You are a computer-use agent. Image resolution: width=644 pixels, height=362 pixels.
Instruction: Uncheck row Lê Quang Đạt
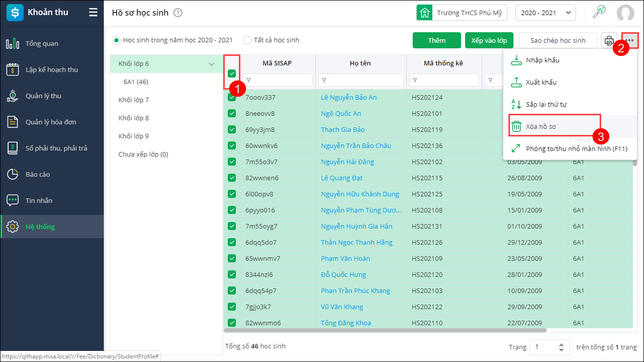tap(232, 178)
